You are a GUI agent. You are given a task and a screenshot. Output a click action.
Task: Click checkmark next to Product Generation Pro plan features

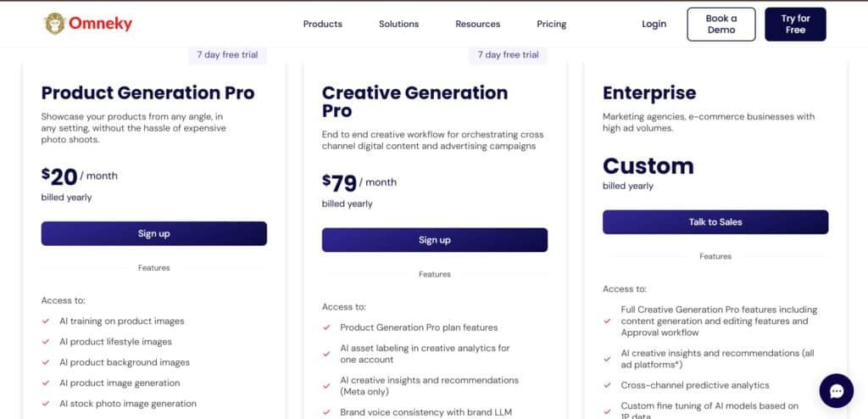pyautogui.click(x=326, y=327)
